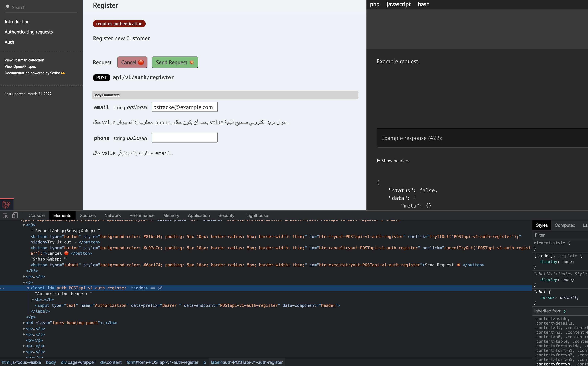Toggle the device toolbar in DevTools

(x=15, y=215)
